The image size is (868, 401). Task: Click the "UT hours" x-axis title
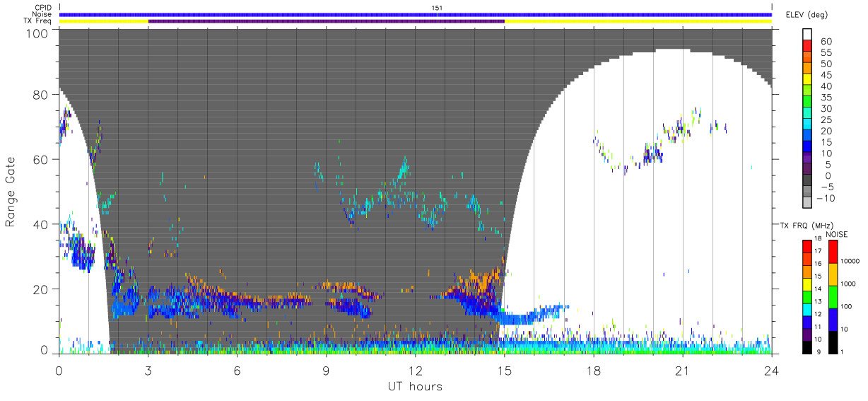coord(415,387)
